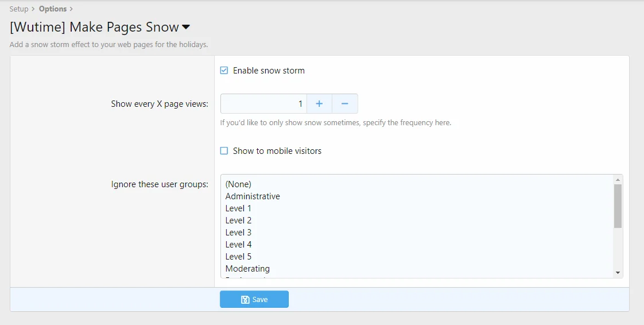Screen dimensions: 644x325
Task: Pick Level 4 from user groups
Action: coord(238,245)
